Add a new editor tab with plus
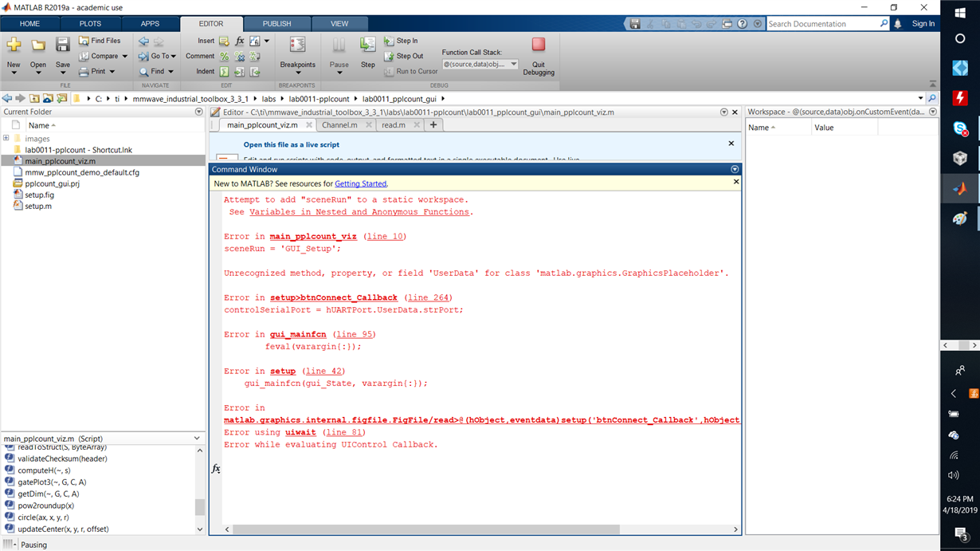The image size is (980, 551). [433, 125]
